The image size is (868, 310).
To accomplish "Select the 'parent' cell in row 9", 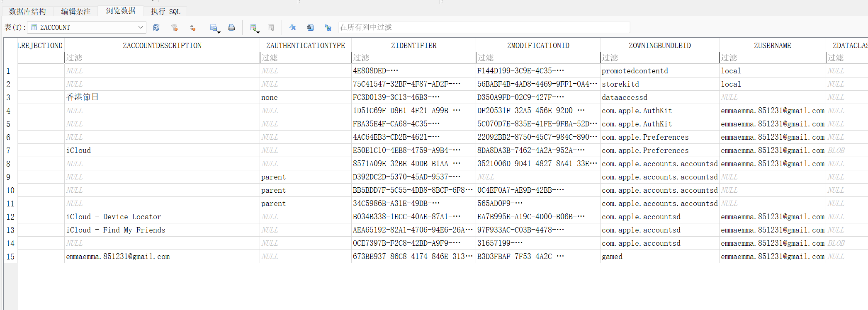I will [x=306, y=177].
